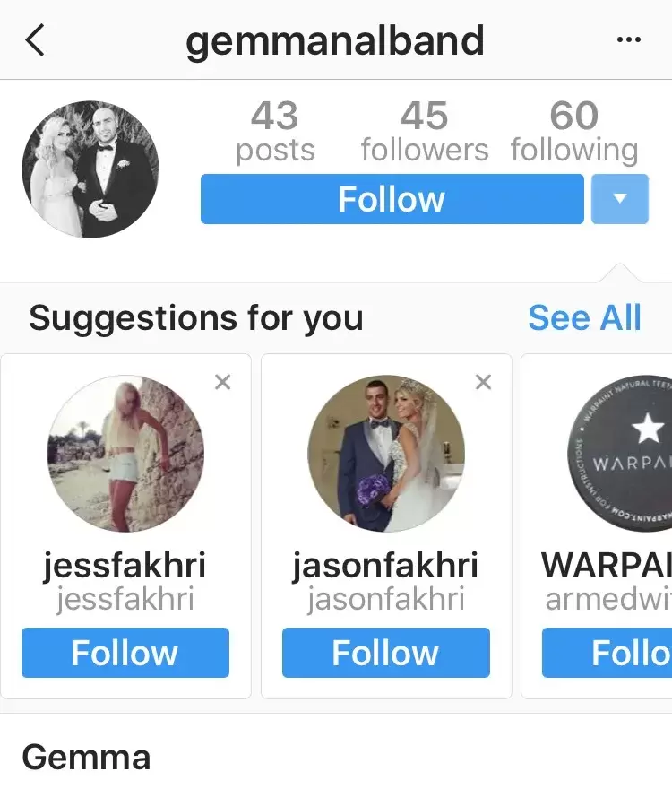The width and height of the screenshot is (672, 789).
Task: Dismiss the jessfakhri suggestion card
Action: [222, 382]
